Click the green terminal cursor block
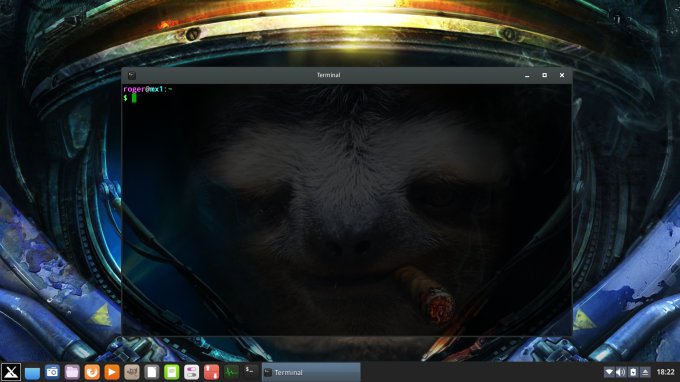The height and width of the screenshot is (382, 680). click(x=134, y=98)
